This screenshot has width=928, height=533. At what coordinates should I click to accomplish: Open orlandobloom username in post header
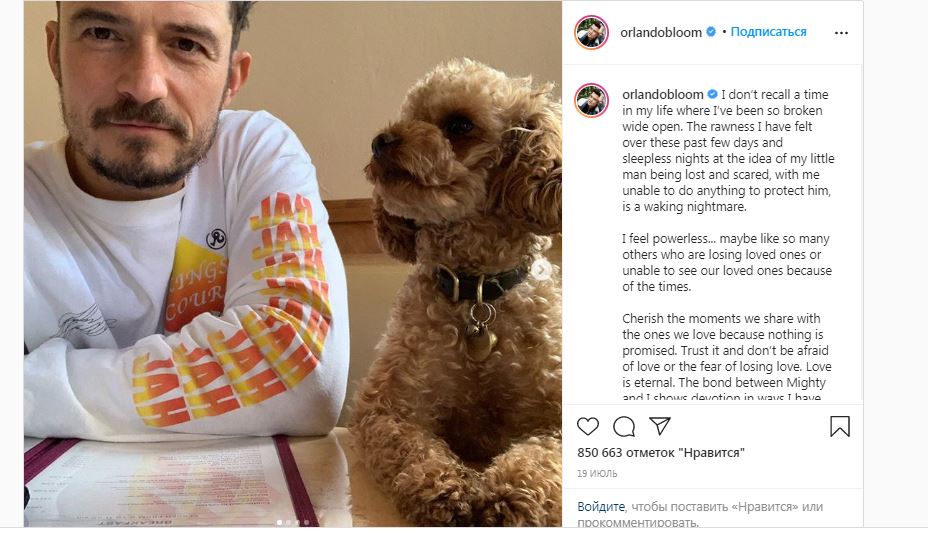(x=661, y=32)
